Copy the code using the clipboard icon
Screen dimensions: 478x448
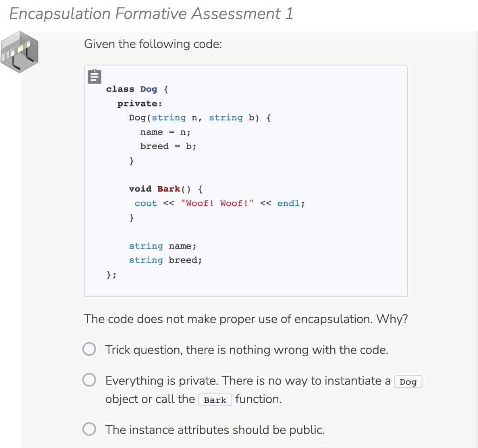[94, 76]
